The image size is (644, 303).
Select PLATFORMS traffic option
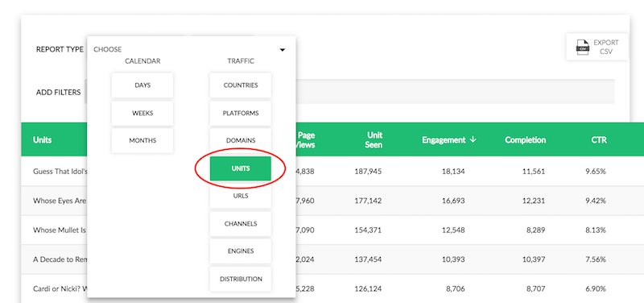pos(241,113)
